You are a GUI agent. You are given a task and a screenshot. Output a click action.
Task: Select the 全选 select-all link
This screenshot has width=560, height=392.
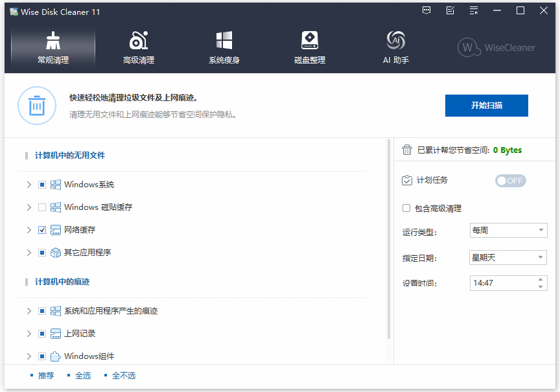(x=82, y=375)
